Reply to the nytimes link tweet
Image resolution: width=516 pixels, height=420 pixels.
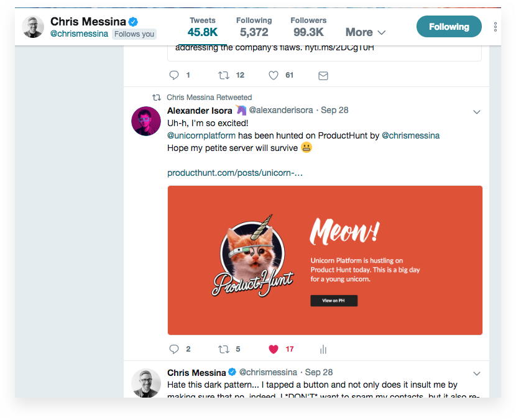[x=174, y=75]
